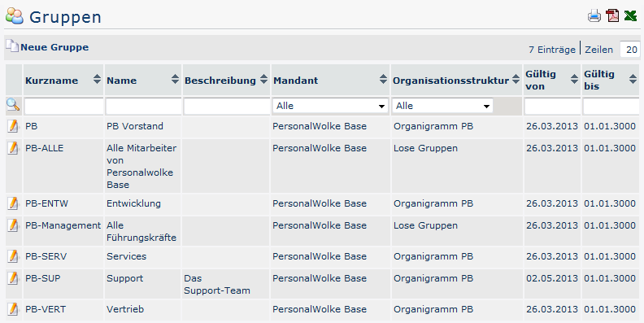Focus the Kurzname filter field

tap(63, 107)
